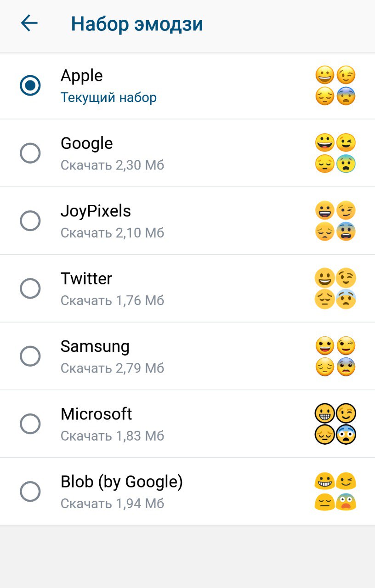Click 'Скачать 1,94 Мб' under Blob
The image size is (375, 588).
click(112, 503)
